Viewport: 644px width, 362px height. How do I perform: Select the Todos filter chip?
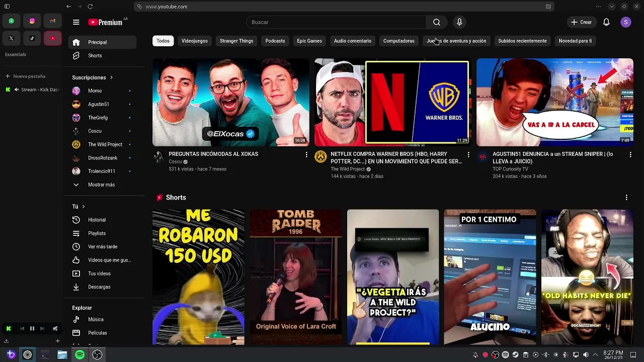pos(163,41)
